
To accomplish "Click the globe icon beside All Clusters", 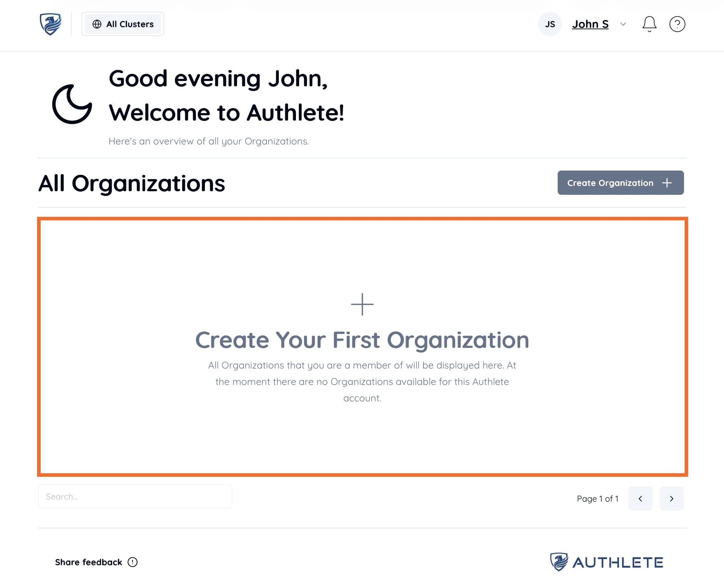I will pos(97,24).
